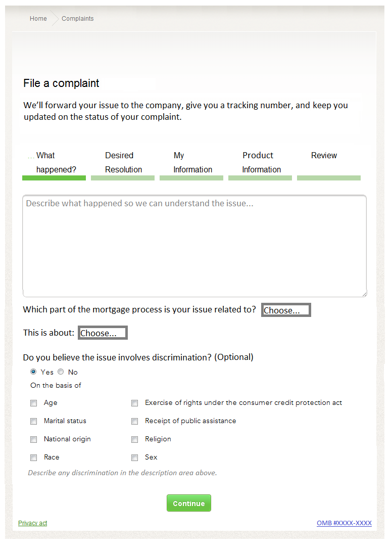The height and width of the screenshot is (550, 392).
Task: Expand the 'This is about' dropdown
Action: [103, 333]
